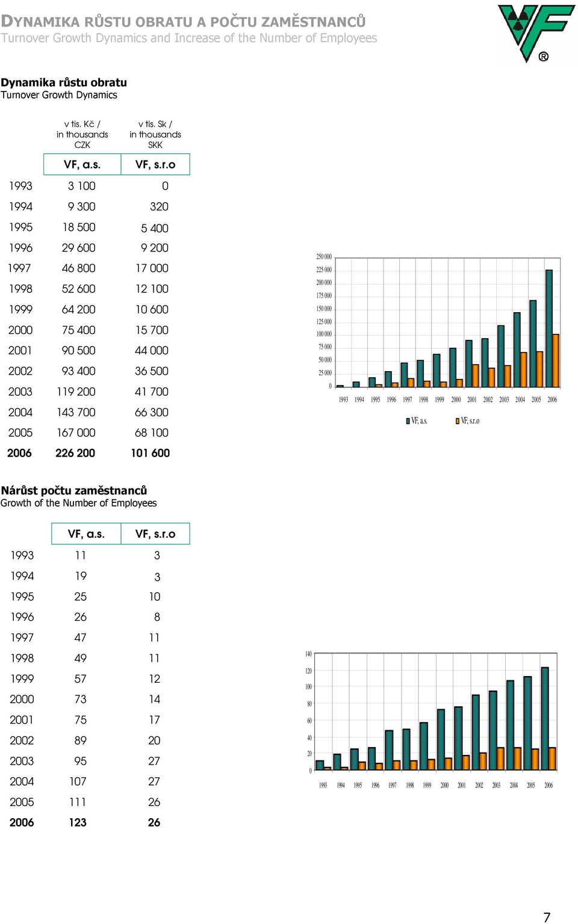The width and height of the screenshot is (578, 924).
Task: Select the turnover value '93 400'
Action: tap(79, 371)
